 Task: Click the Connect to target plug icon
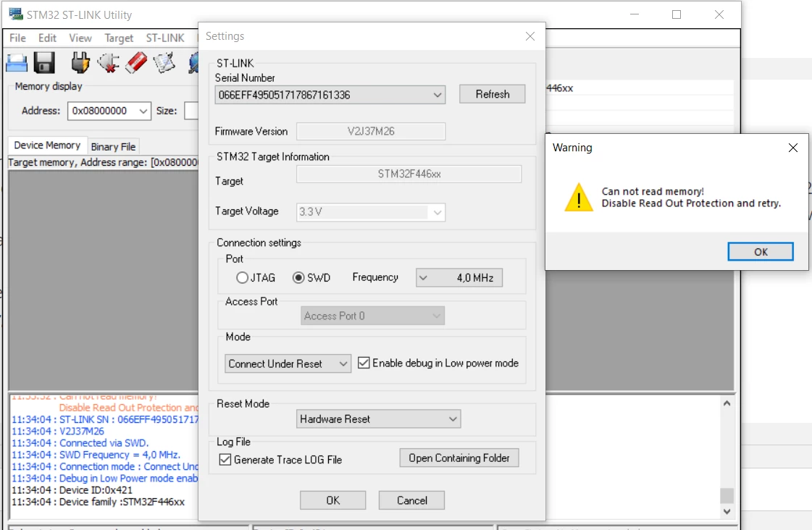click(x=80, y=63)
